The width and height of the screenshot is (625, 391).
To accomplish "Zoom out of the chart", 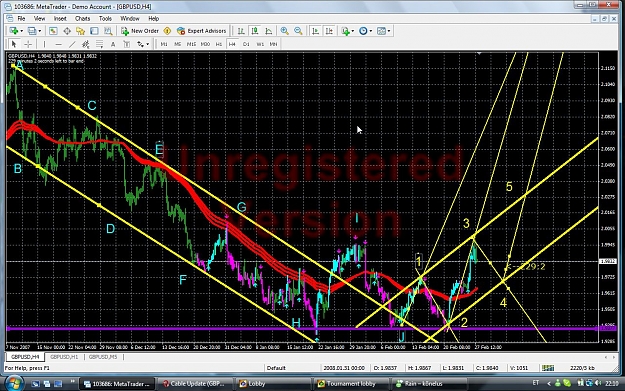I will [298, 31].
